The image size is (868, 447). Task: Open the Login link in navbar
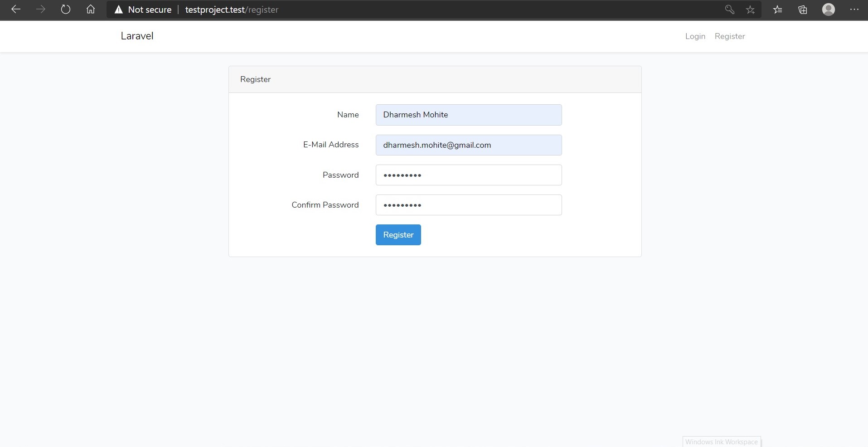pos(695,36)
